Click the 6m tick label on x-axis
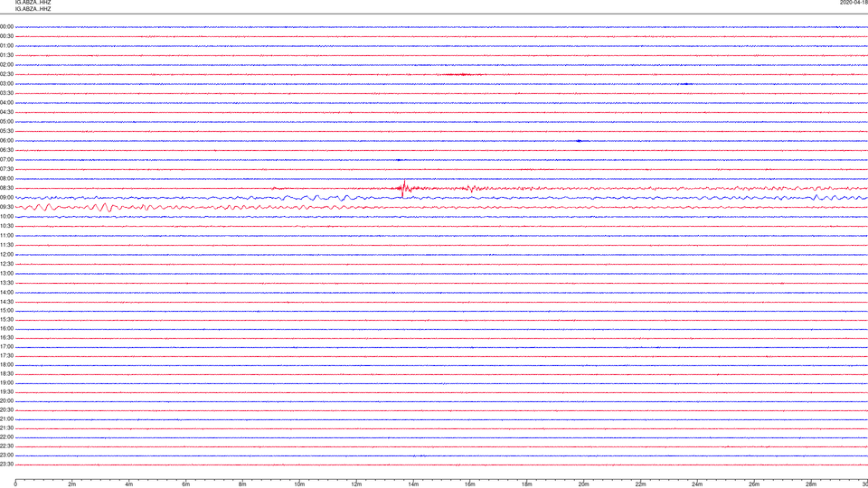The image size is (868, 488). click(x=186, y=484)
